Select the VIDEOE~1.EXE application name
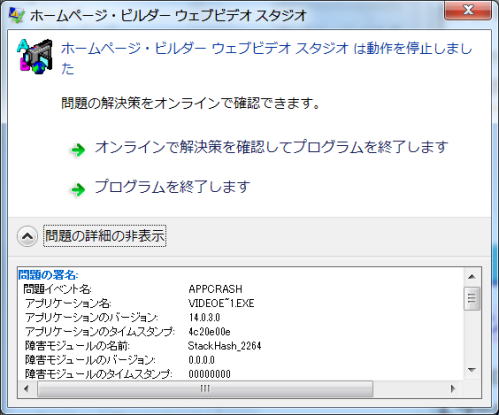Viewport: 499px width, 415px height. (x=221, y=303)
